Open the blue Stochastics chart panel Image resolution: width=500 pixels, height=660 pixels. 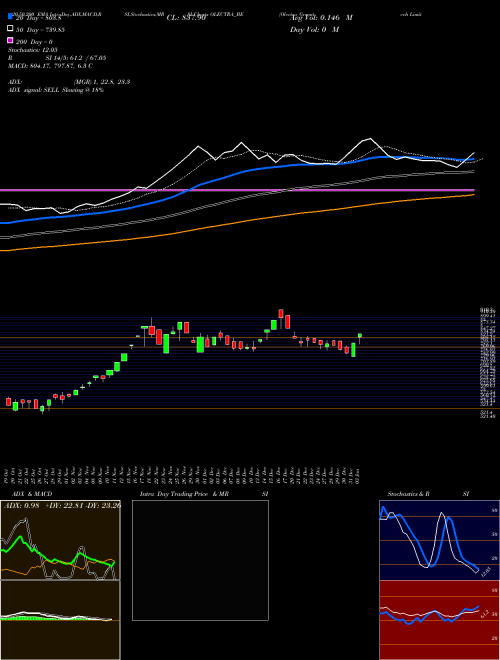tap(439, 540)
